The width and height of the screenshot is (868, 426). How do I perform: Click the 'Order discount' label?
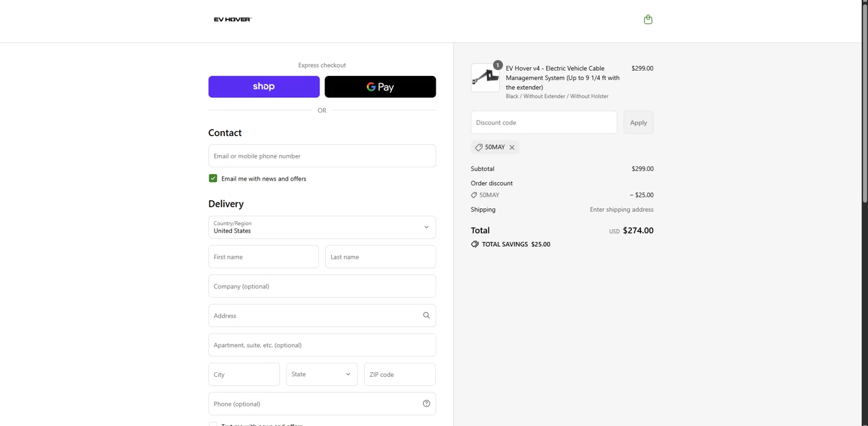pyautogui.click(x=492, y=183)
